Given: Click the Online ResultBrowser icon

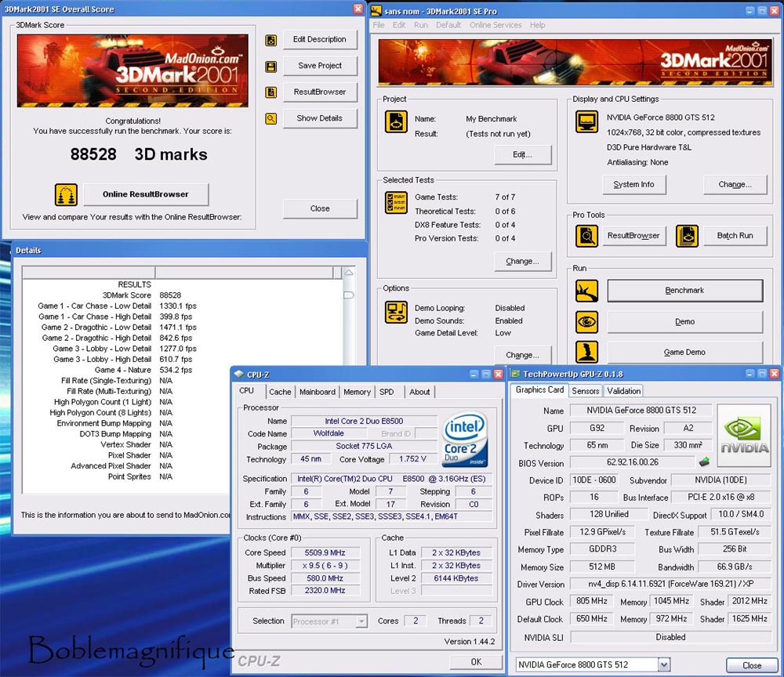Looking at the screenshot, I should pos(66,195).
